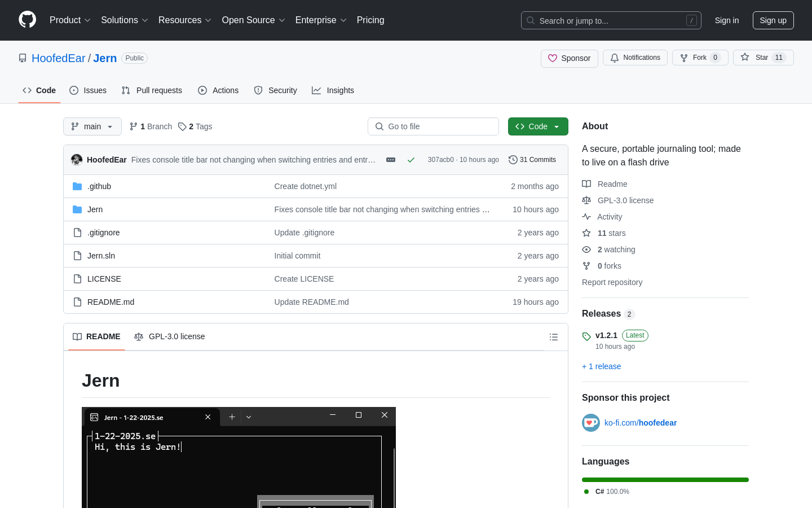Open the Product menu

click(x=70, y=20)
